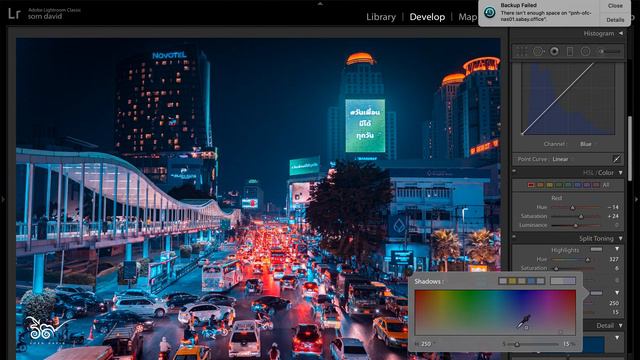Collapse the Split Toning panel
This screenshot has width=640, height=360.
620,238
